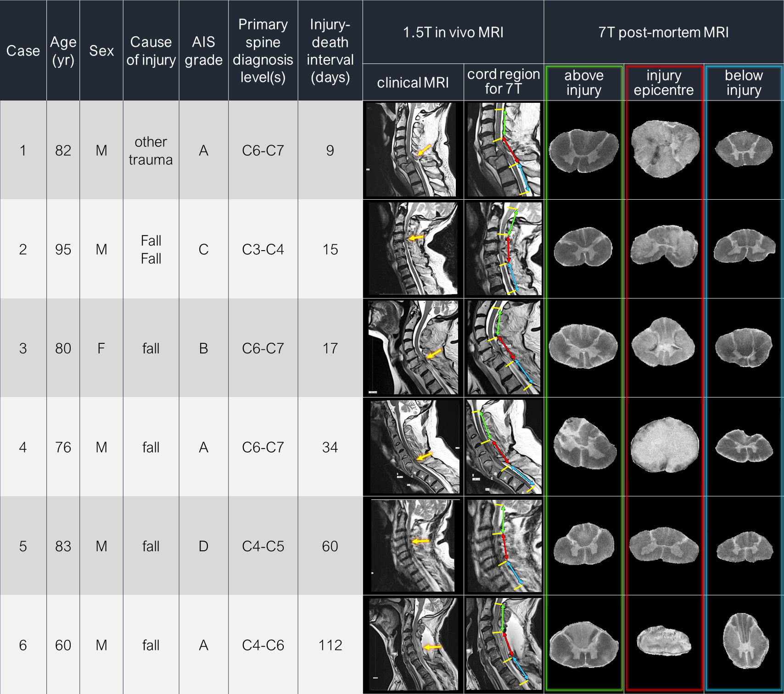Select the "other trauma" cause cell
Screen dimensions: 784x694
tap(151, 151)
